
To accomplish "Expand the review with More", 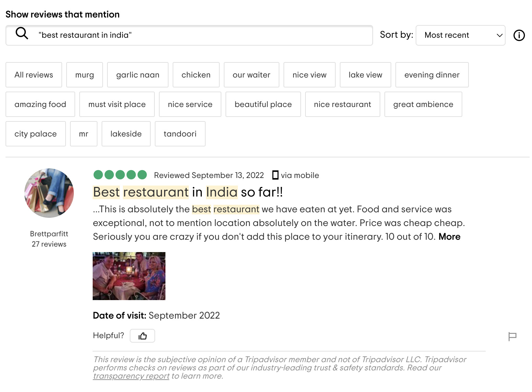I will (449, 237).
